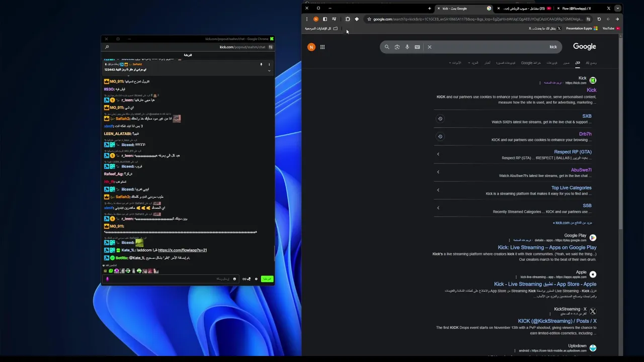This screenshot has width=644, height=362.
Task: Open the on-screen keyboard icon in search box
Action: tap(417, 47)
